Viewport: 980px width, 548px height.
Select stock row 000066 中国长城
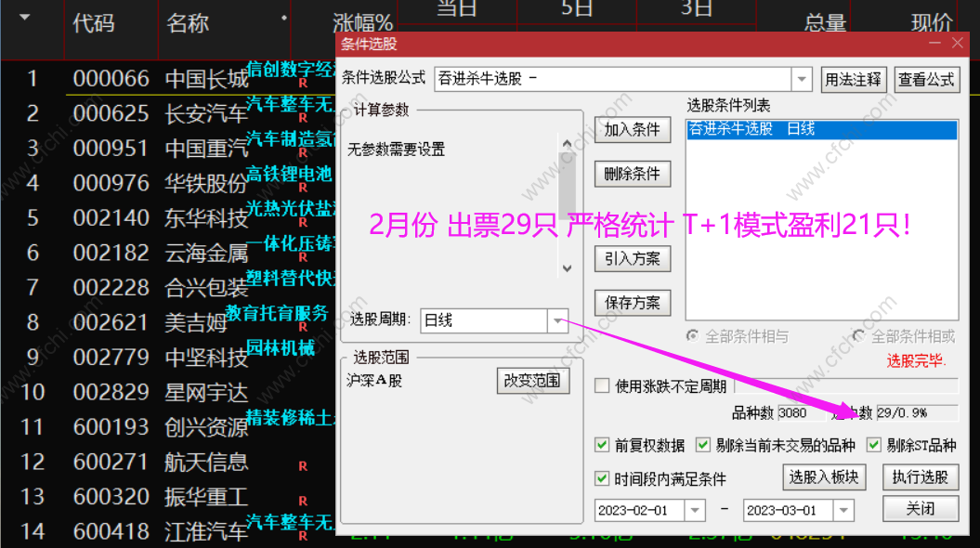pyautogui.click(x=169, y=79)
